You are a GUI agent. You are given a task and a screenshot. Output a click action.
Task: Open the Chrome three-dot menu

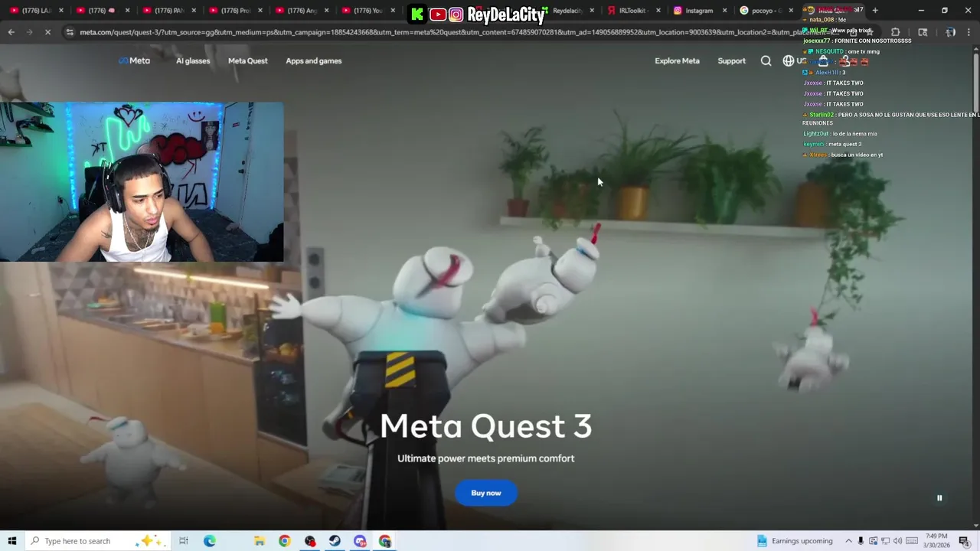click(969, 32)
